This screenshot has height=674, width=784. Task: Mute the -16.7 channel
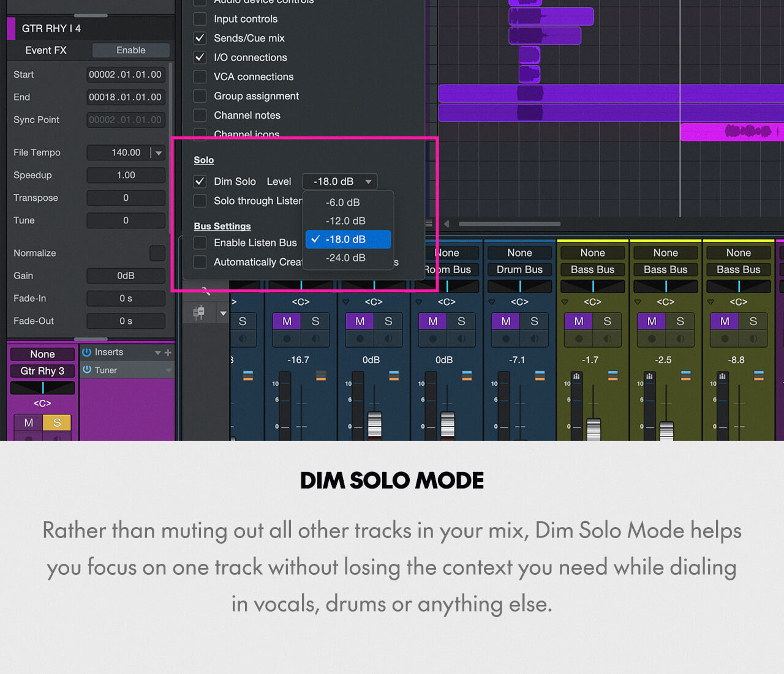click(287, 321)
